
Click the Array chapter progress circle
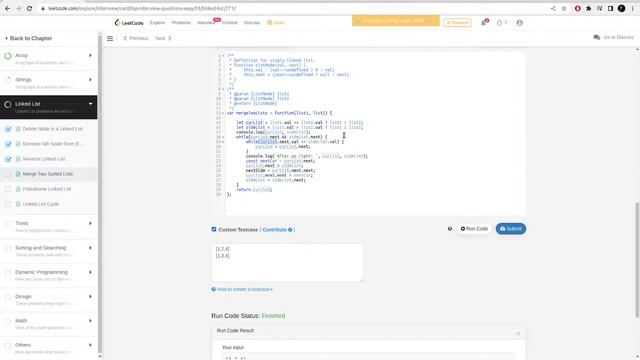tap(8, 56)
